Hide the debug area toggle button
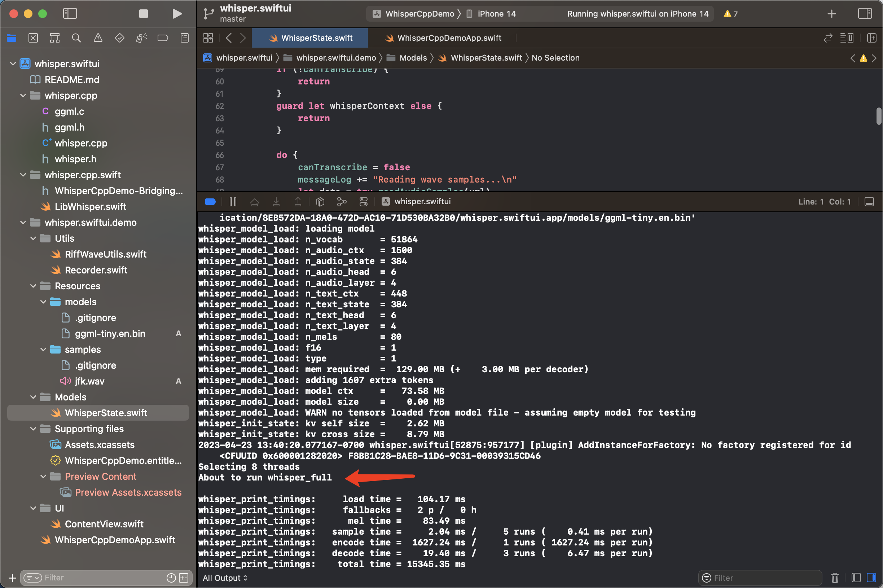This screenshot has height=588, width=883. 869,202
